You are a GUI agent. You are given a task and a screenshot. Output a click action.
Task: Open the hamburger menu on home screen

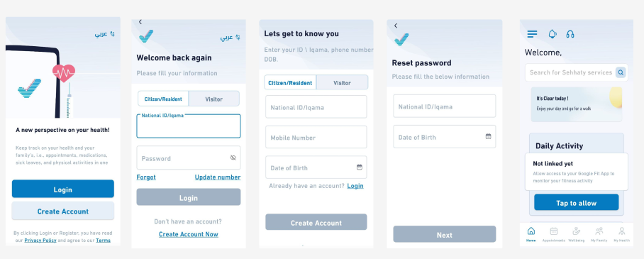point(532,34)
